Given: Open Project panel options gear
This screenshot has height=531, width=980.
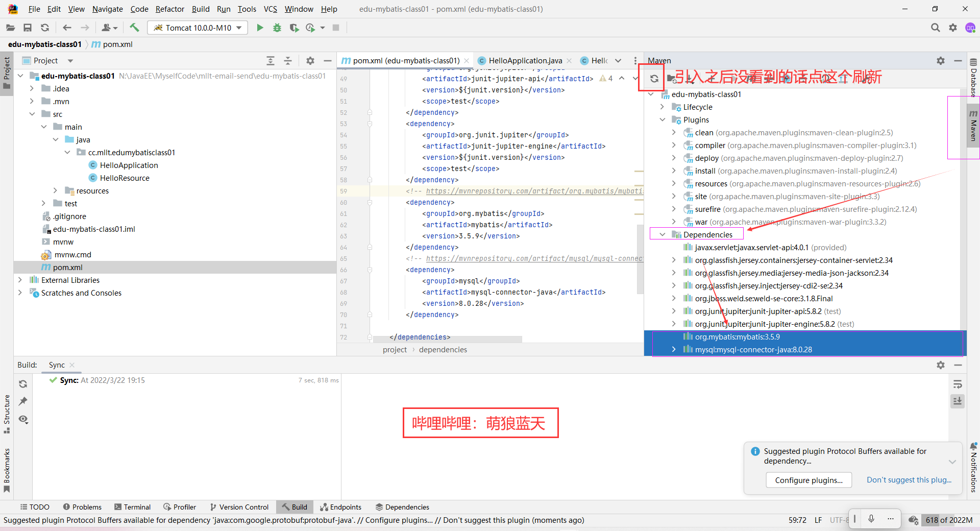Looking at the screenshot, I should click(x=310, y=61).
